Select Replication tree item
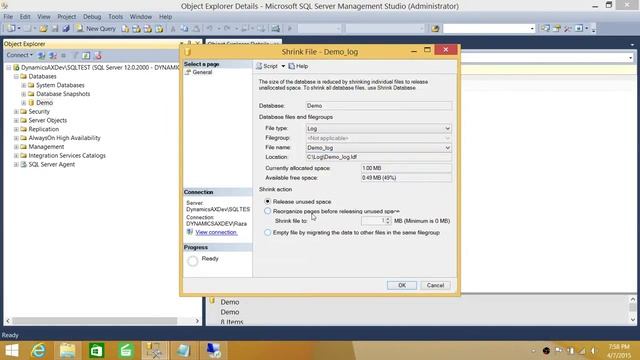 coord(44,129)
